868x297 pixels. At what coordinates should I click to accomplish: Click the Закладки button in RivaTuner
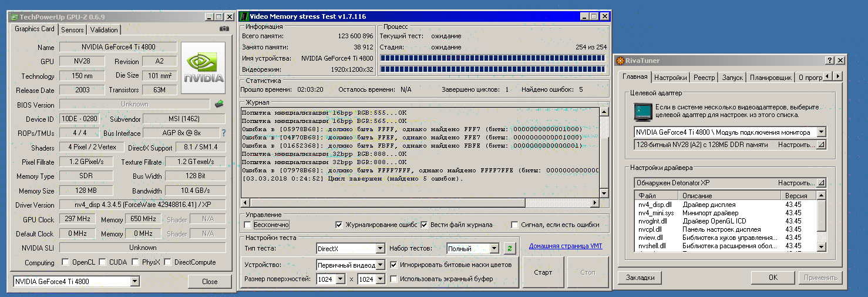640,278
